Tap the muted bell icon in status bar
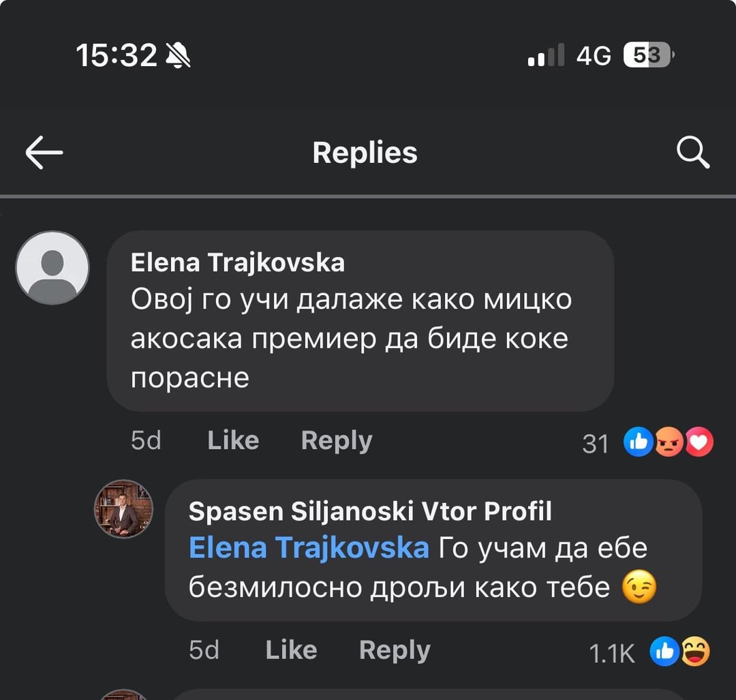Screen dimensions: 736x700 tap(178, 55)
